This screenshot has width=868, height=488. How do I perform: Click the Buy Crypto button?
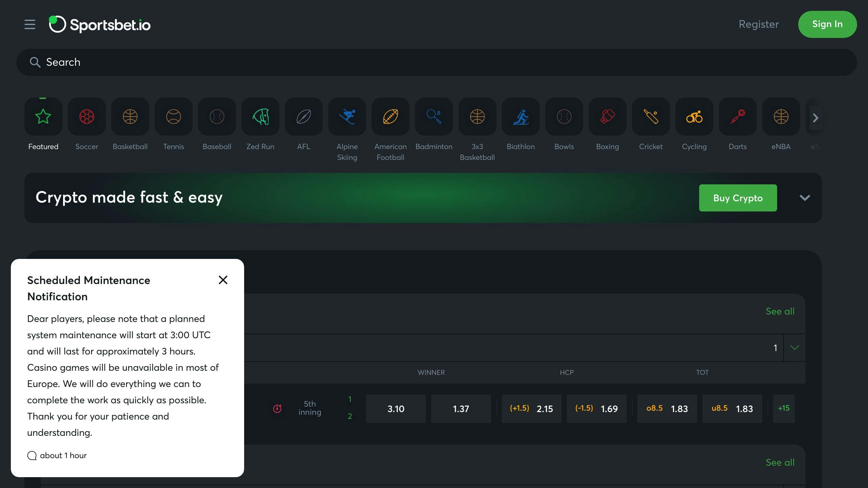(737, 198)
